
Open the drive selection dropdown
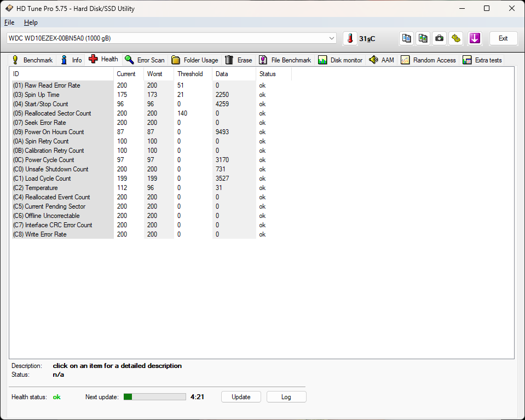tap(171, 38)
